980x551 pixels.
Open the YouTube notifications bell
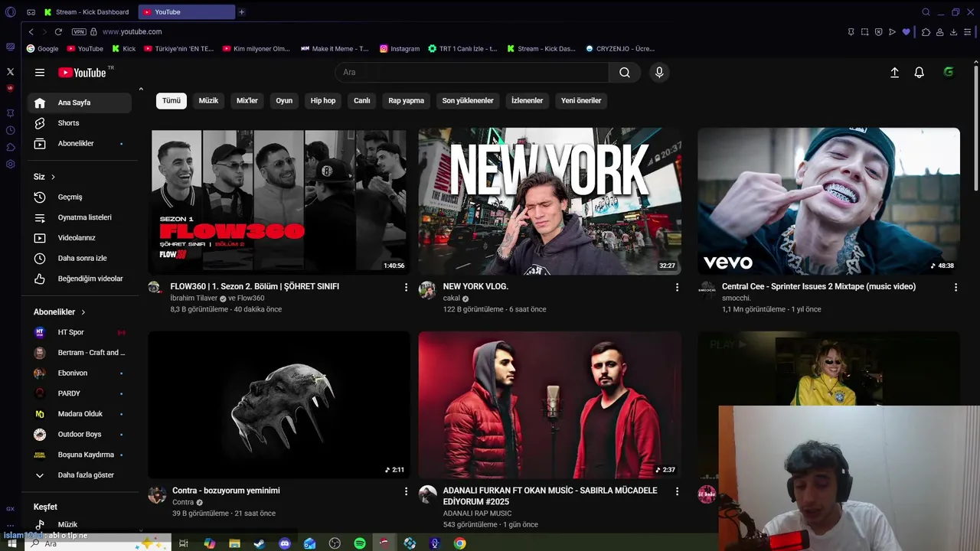[x=919, y=72]
